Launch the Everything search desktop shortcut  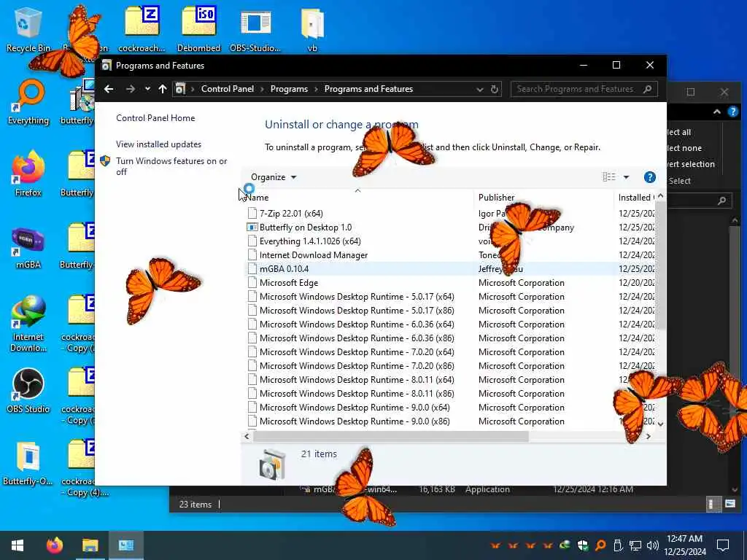pyautogui.click(x=28, y=102)
